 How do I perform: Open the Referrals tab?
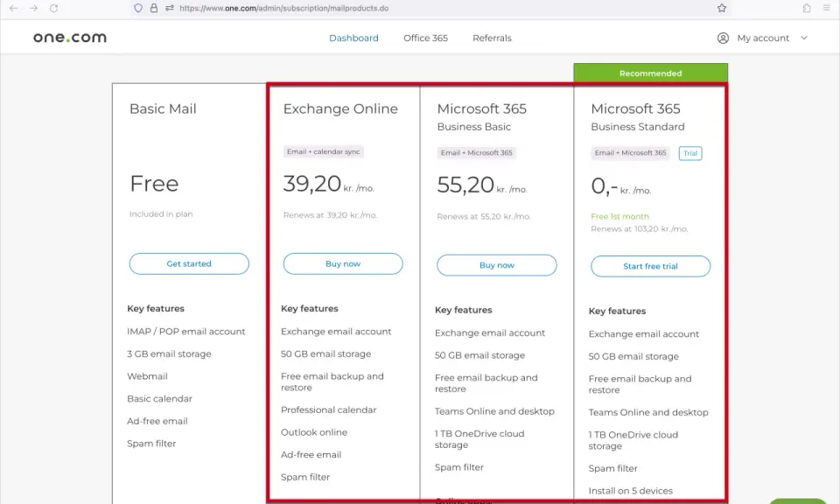point(492,38)
